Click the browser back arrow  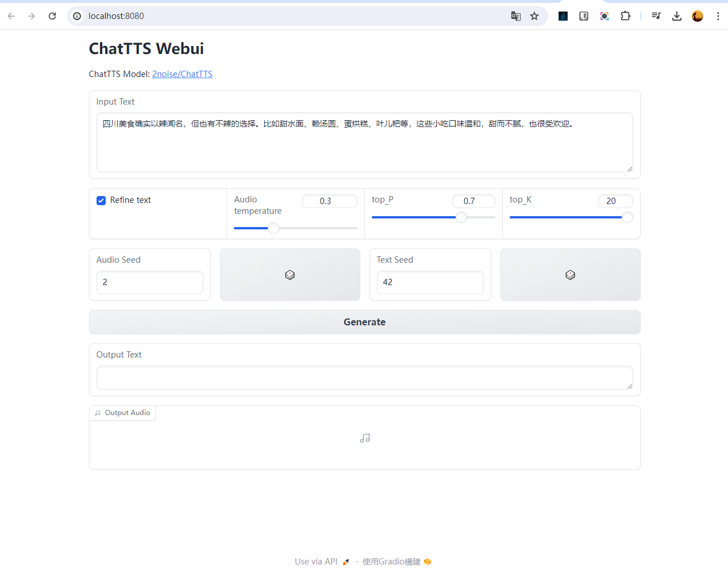(x=11, y=16)
